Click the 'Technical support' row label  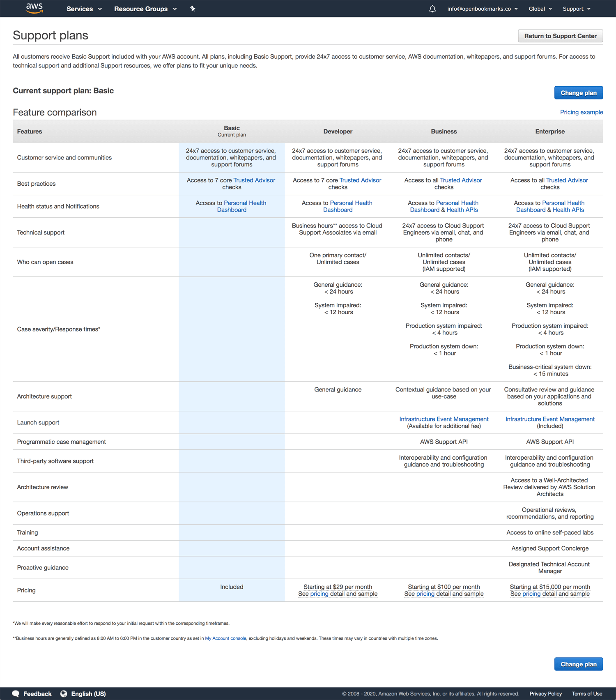click(x=41, y=233)
